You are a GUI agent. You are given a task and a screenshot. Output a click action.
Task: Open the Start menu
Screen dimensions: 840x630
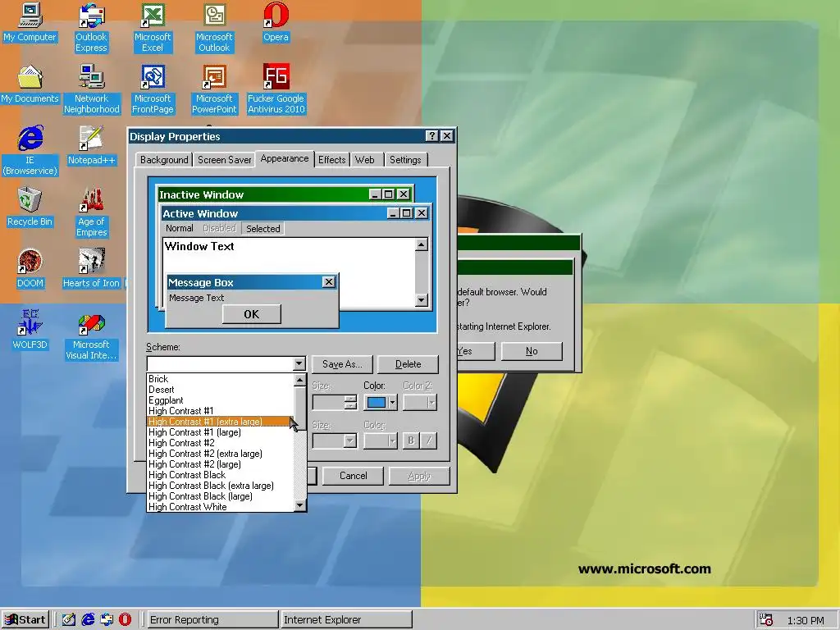click(25, 619)
